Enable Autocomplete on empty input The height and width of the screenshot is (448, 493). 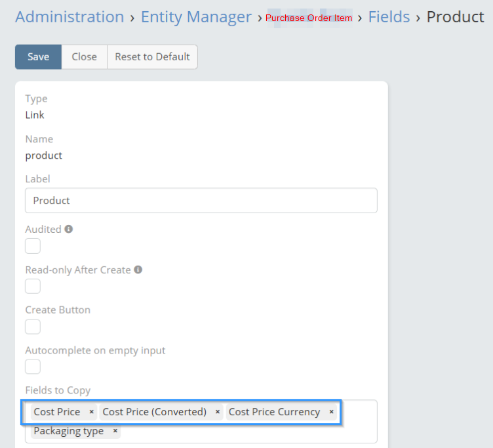(x=33, y=367)
